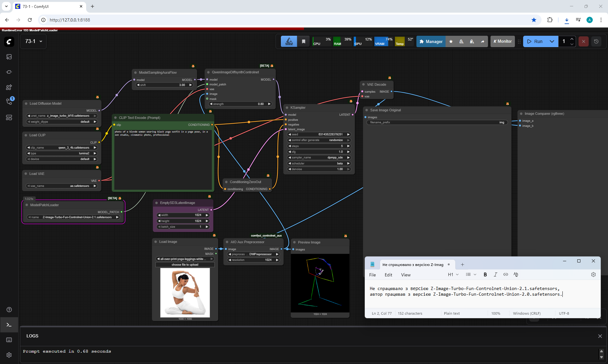
Task: Click the share arrow icon in Manager bar
Action: pyautogui.click(x=482, y=41)
